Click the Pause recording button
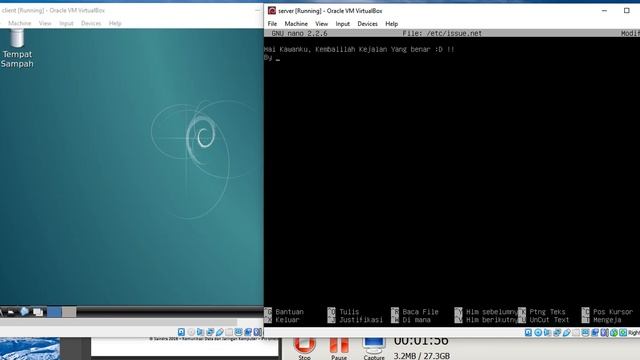 [x=339, y=348]
